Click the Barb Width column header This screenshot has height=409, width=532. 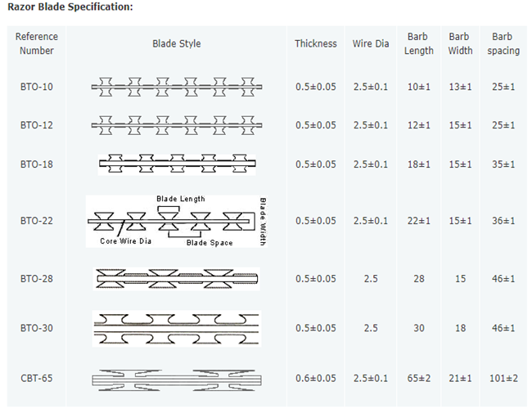pos(461,44)
